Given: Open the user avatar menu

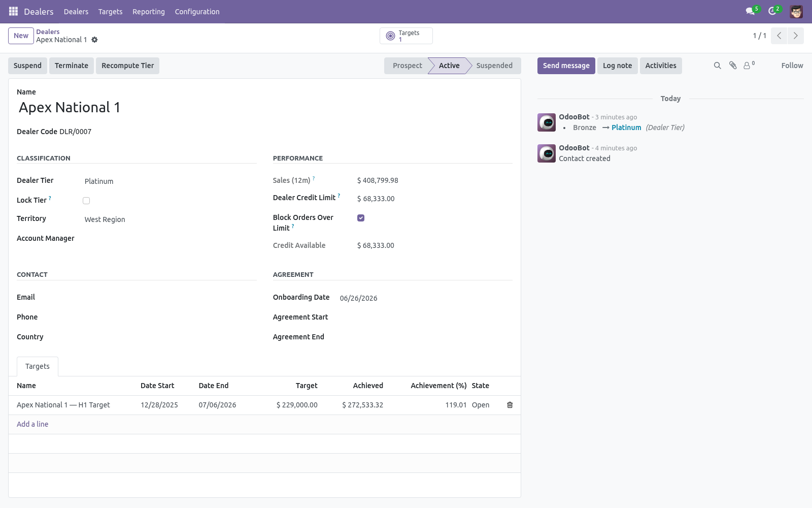Looking at the screenshot, I should coord(796,11).
